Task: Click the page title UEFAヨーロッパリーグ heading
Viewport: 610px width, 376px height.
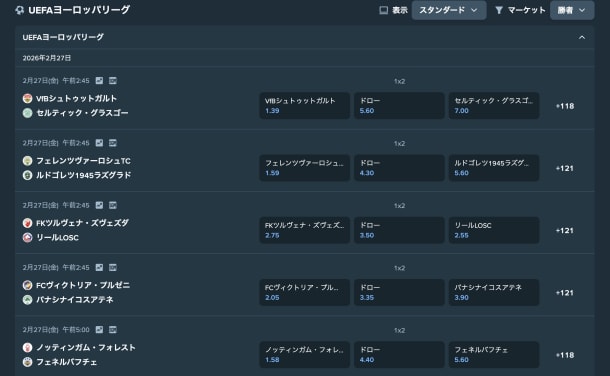Action: (x=79, y=10)
